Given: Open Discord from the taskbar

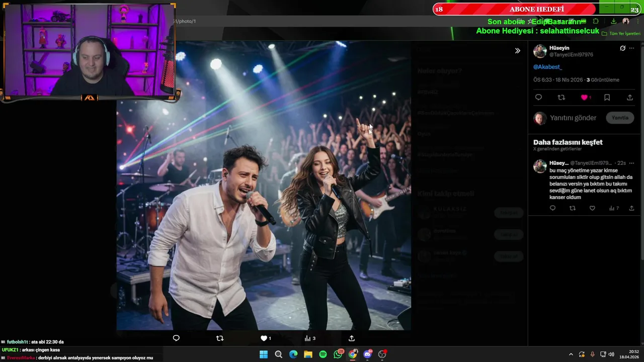Looking at the screenshot, I should 367,354.
